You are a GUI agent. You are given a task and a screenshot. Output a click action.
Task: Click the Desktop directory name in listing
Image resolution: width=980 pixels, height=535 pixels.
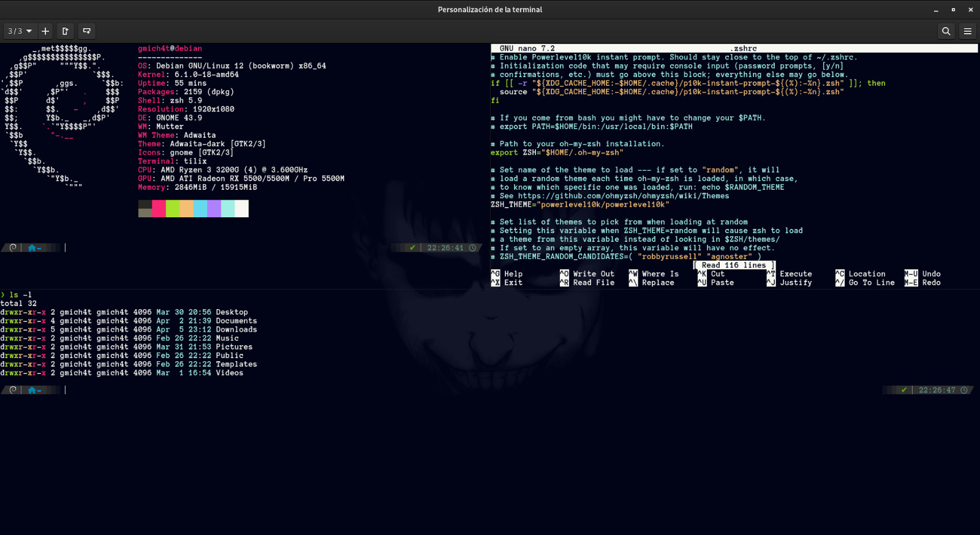pyautogui.click(x=232, y=312)
